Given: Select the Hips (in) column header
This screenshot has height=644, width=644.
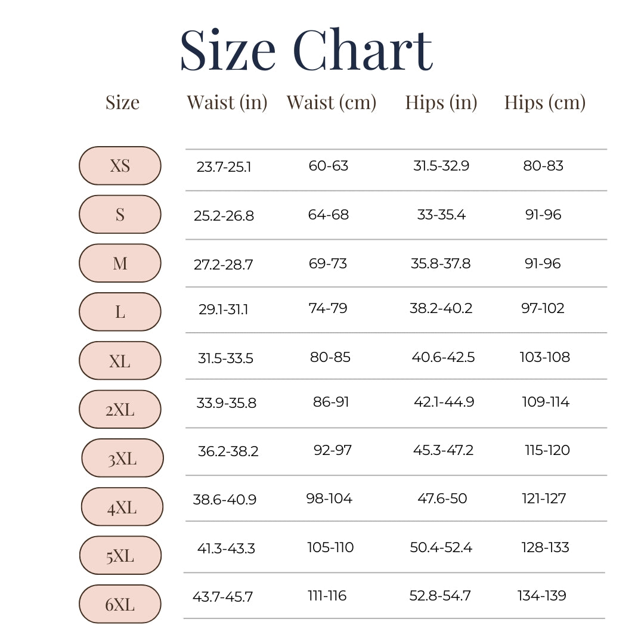Looking at the screenshot, I should coord(441,103).
